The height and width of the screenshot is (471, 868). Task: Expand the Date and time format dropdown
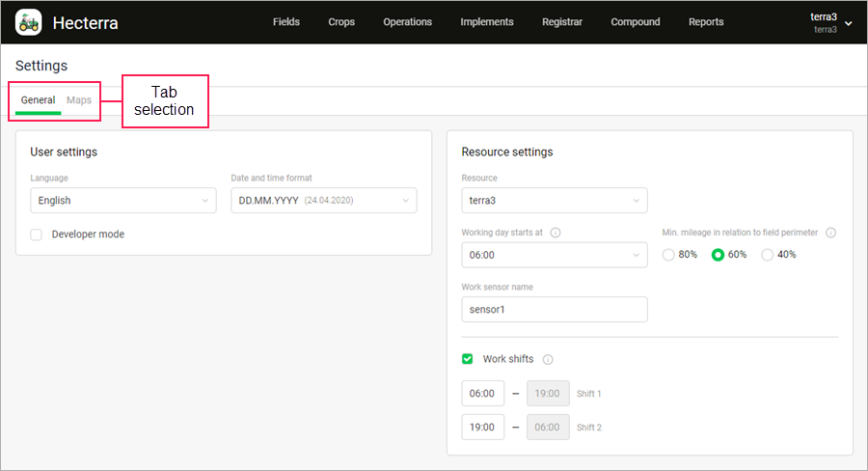[324, 201]
